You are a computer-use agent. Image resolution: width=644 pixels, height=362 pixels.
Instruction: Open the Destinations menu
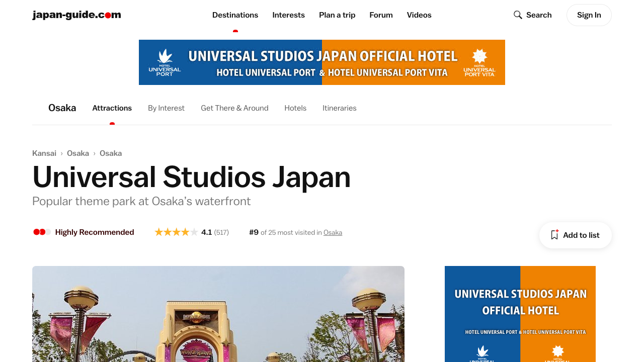235,15
